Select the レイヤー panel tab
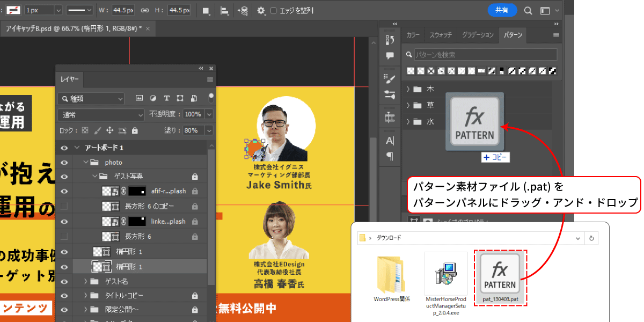 (69, 79)
